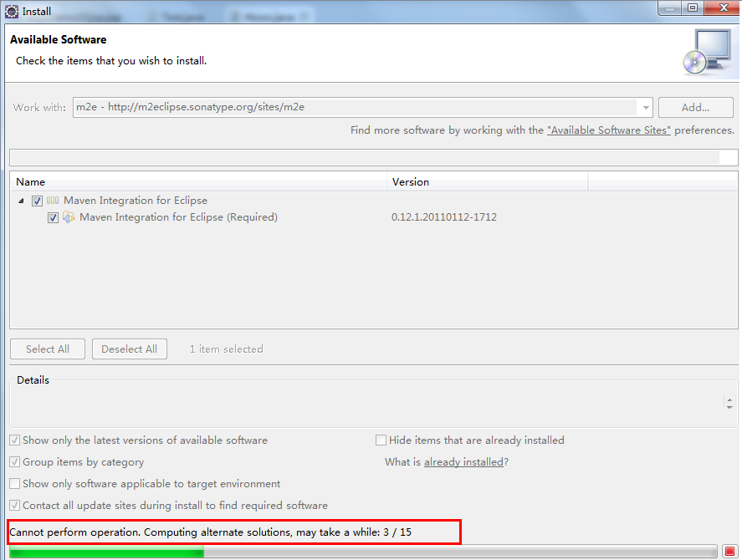This screenshot has height=560, width=742.
Task: Collapse the Maven Integration for Eclipse tree node
Action: 21,201
